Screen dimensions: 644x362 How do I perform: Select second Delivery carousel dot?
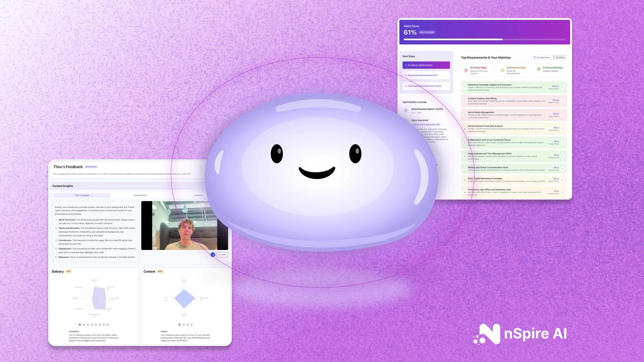click(x=84, y=325)
